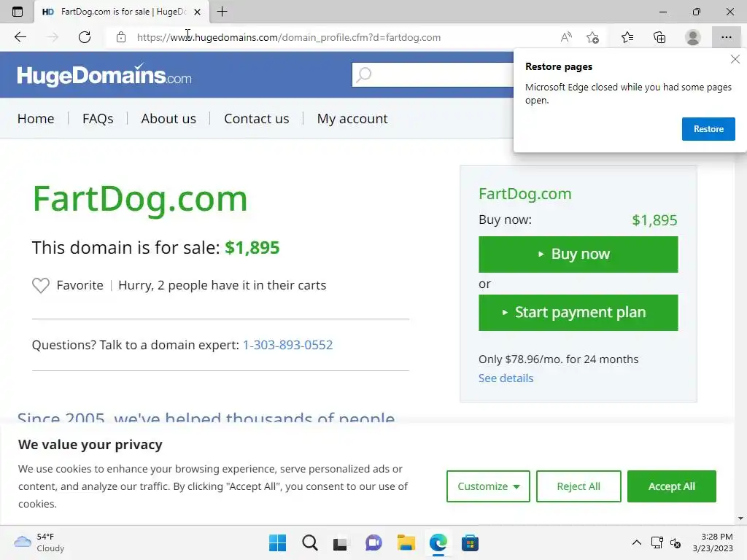Go to Home menu item
Screen dimensions: 747x560
click(x=36, y=119)
